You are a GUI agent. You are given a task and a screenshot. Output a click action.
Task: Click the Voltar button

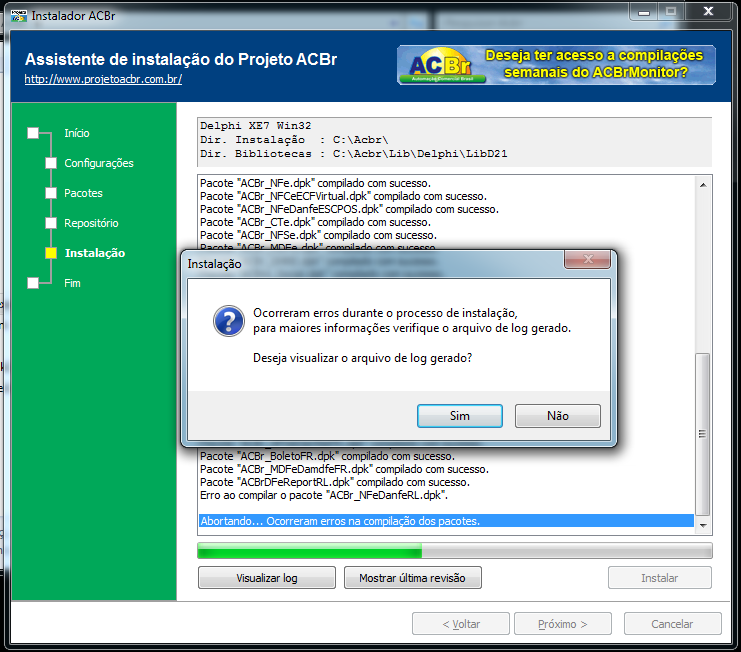(x=461, y=624)
